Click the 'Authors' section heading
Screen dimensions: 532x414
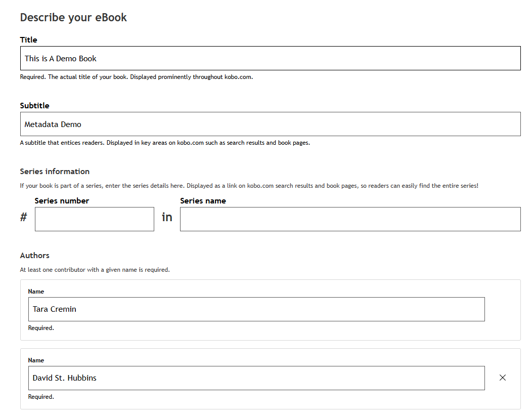[35, 256]
